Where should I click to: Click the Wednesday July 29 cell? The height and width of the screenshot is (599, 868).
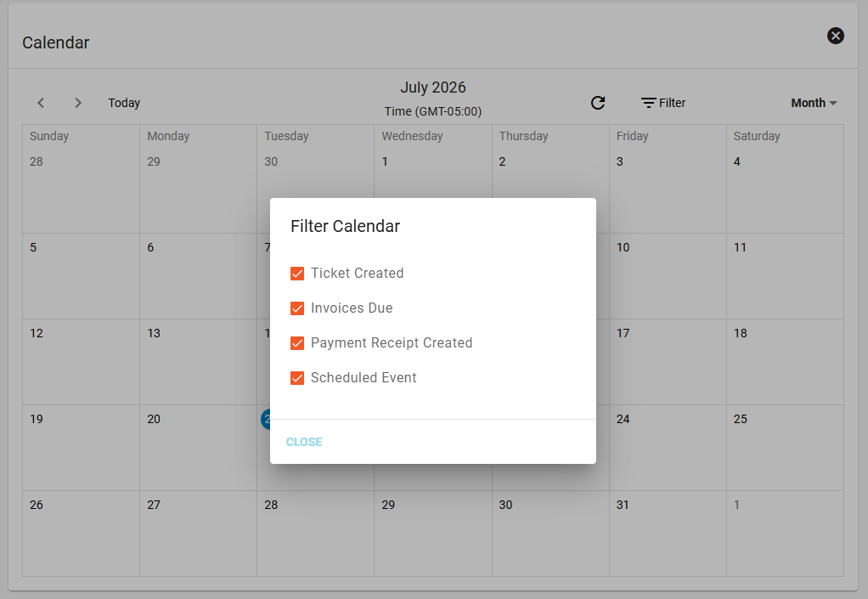(433, 534)
